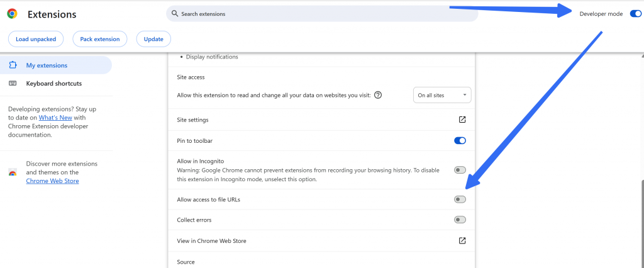
Task: Open Site settings external link icon
Action: (x=462, y=120)
